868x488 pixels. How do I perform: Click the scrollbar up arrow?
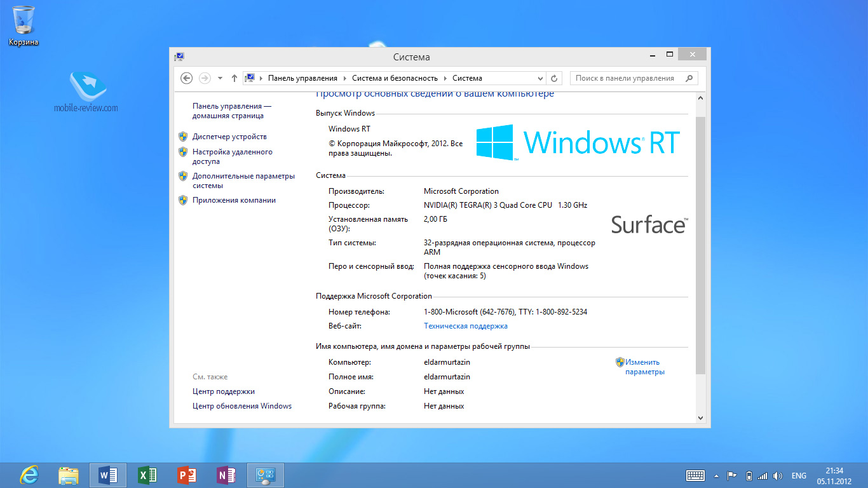click(x=701, y=98)
